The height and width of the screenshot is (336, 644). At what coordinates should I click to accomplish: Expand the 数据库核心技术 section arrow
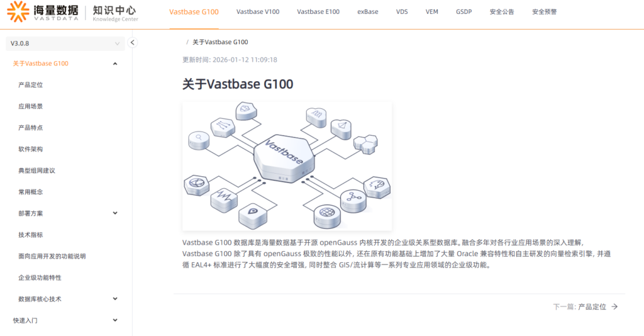click(115, 299)
